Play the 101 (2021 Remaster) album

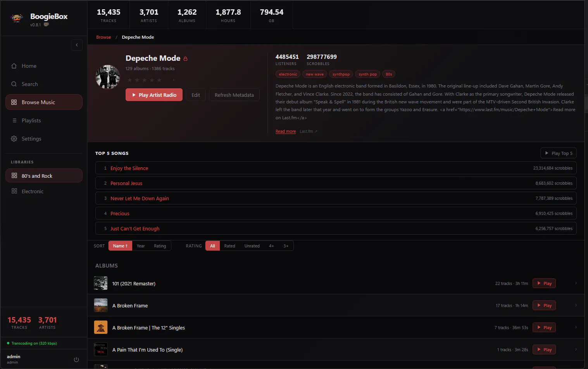pyautogui.click(x=544, y=283)
